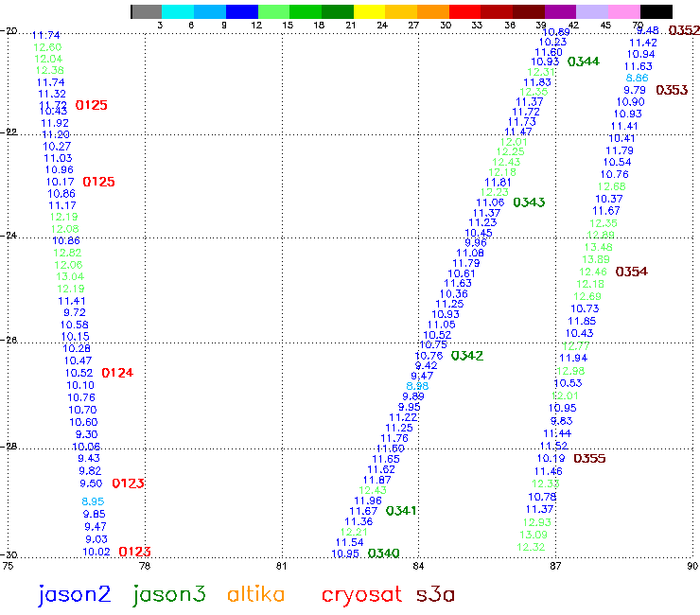Click y-axis latitude label -24
The width and height of the screenshot is (700, 615).
(x=9, y=235)
